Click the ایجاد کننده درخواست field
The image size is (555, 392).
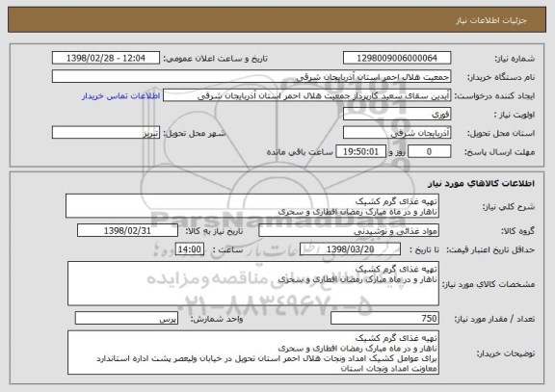point(306,95)
